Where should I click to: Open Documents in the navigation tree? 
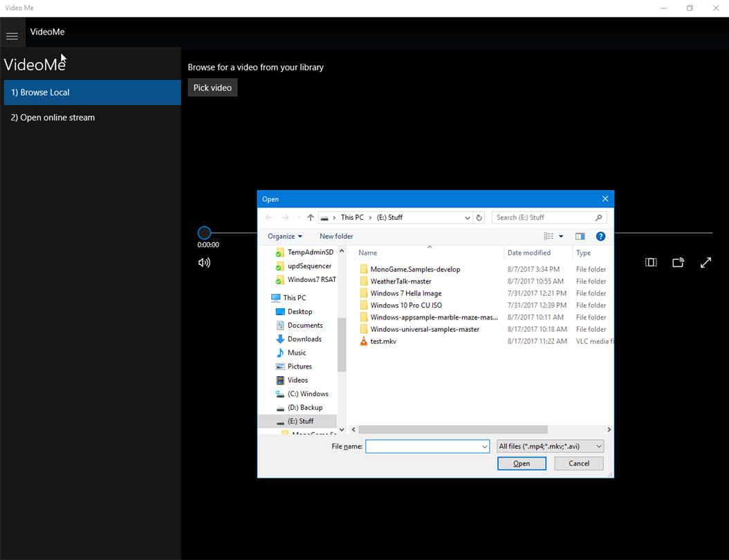coord(299,326)
